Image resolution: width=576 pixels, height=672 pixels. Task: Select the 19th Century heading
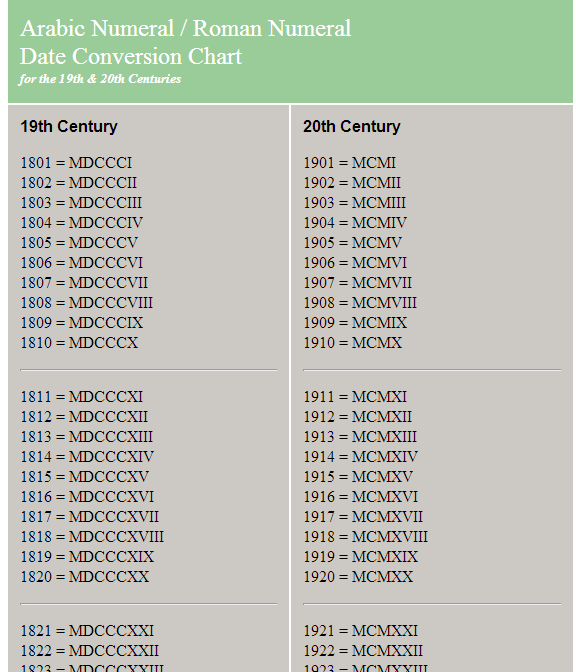click(x=69, y=126)
